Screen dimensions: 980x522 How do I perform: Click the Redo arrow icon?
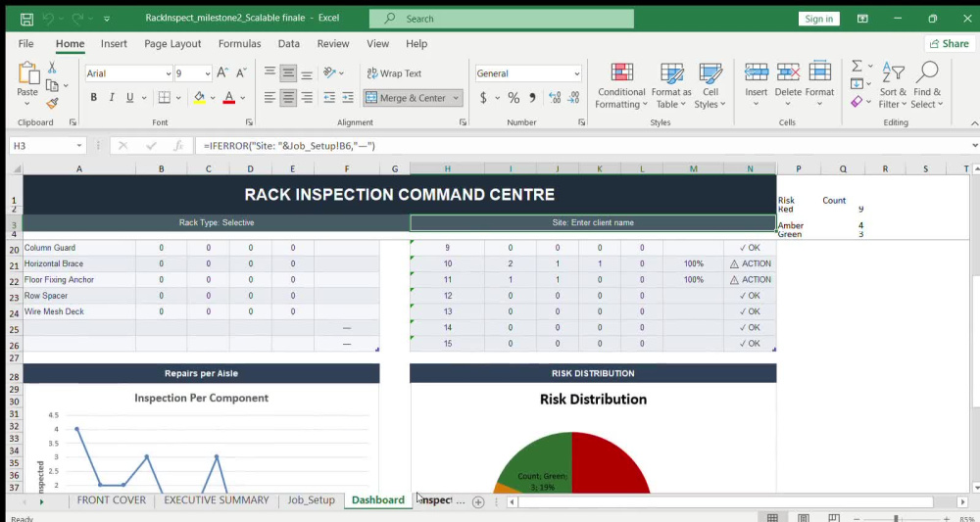[x=77, y=19]
